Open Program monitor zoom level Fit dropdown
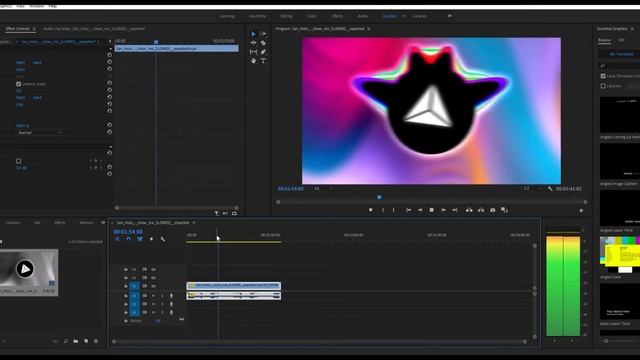Image resolution: width=640 pixels, height=360 pixels. tap(323, 189)
